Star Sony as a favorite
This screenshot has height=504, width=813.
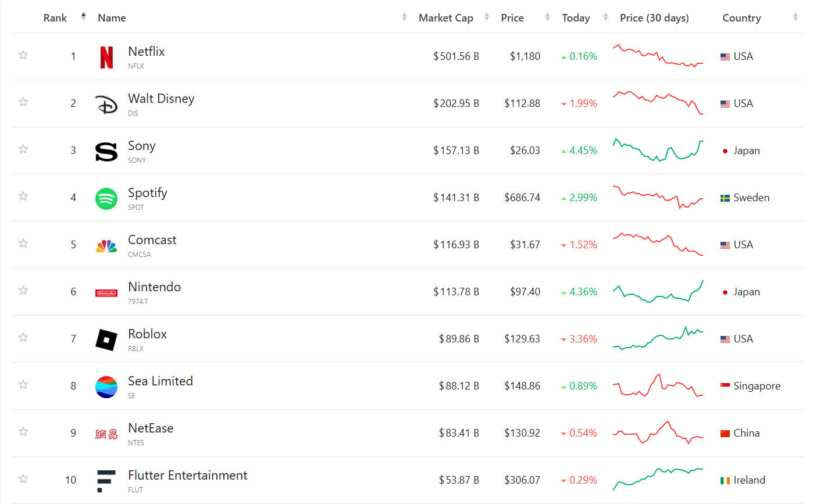[23, 149]
